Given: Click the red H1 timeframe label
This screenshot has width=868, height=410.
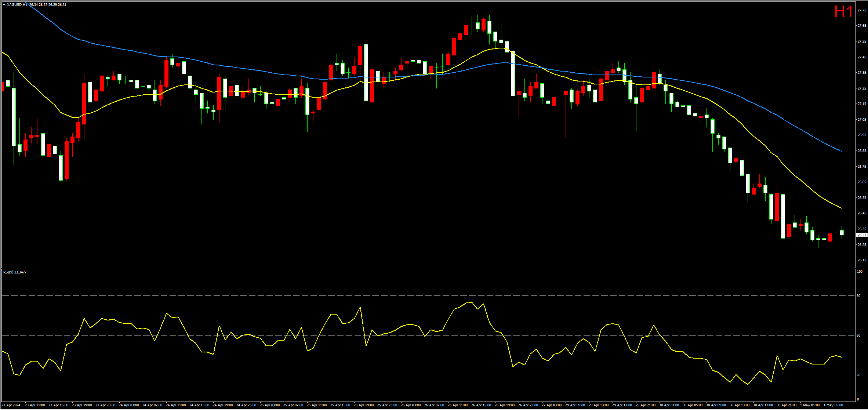Looking at the screenshot, I should [844, 11].
